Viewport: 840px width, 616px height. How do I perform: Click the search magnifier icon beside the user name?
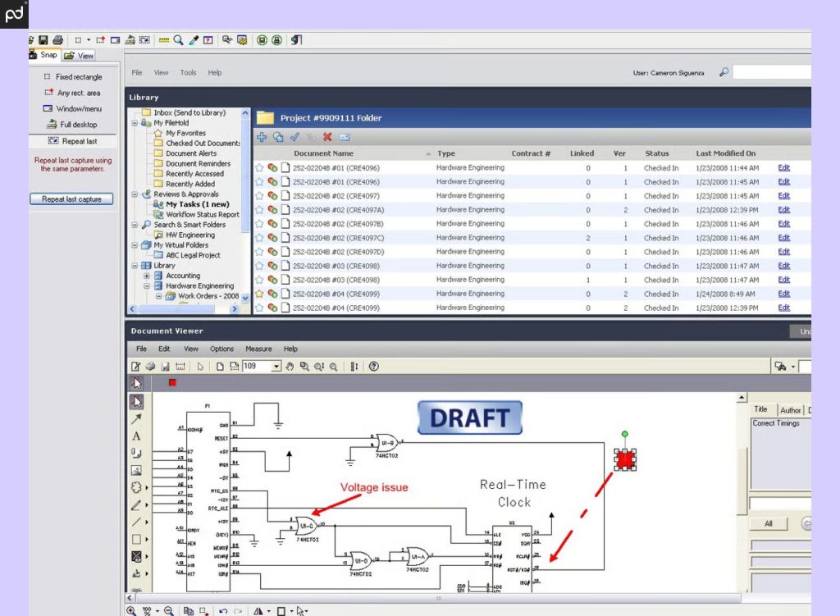[x=724, y=72]
